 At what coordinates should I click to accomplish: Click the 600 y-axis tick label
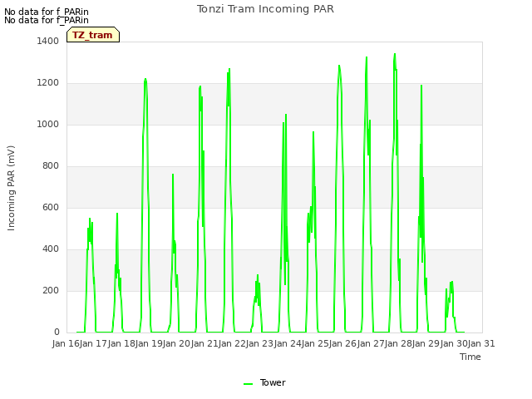[x=51, y=207]
